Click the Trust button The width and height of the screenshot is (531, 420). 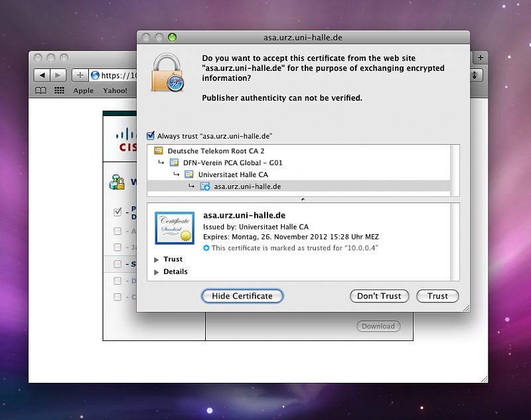point(437,296)
